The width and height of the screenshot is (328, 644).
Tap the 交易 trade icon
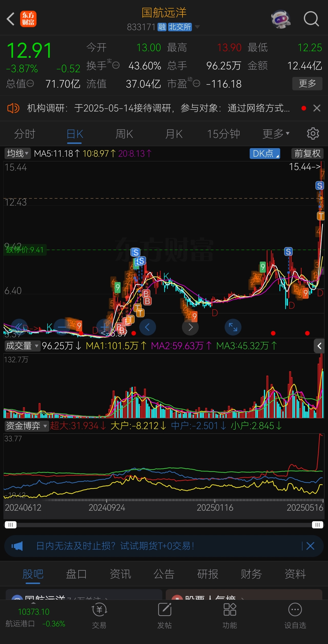point(99,616)
